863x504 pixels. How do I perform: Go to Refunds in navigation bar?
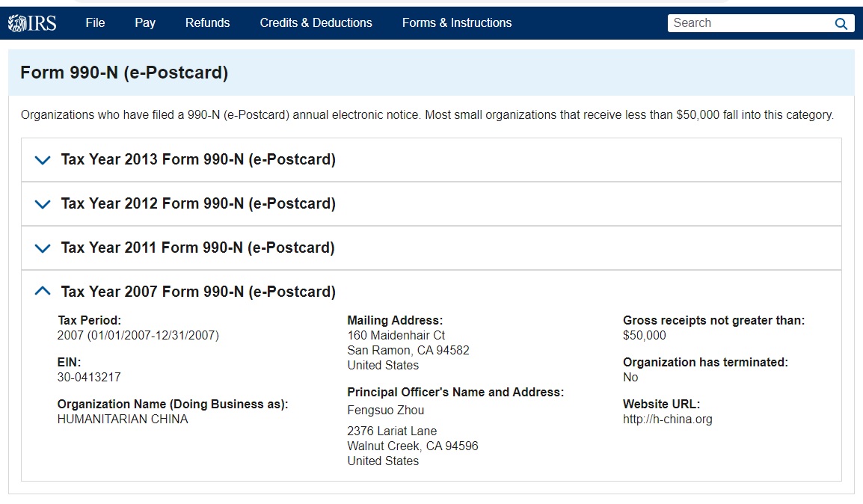pos(207,23)
